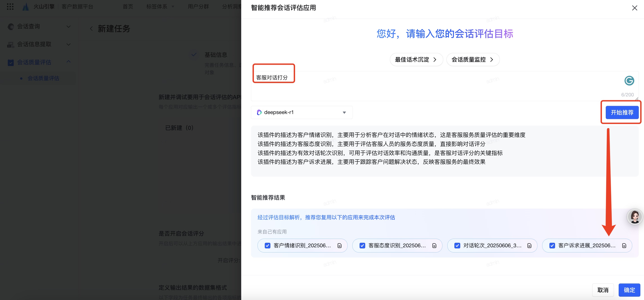Open the deepseek-r1 model dropdown
Image resolution: width=644 pixels, height=300 pixels.
pos(301,112)
